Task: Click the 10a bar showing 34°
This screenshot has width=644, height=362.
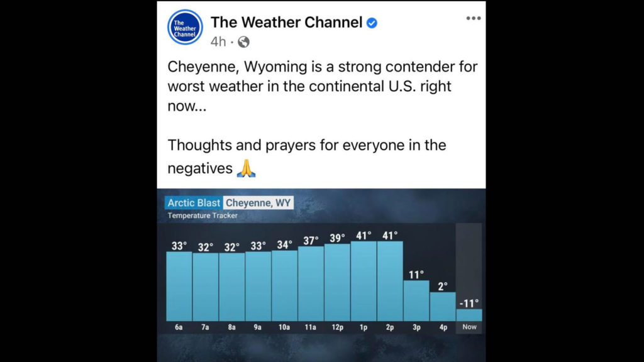Action: [x=284, y=286]
